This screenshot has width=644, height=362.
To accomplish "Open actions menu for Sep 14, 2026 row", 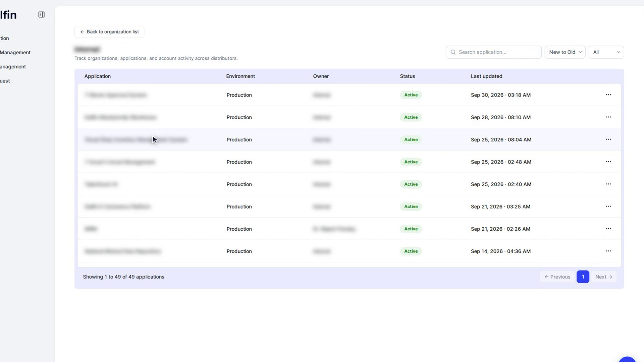I will click(x=608, y=251).
